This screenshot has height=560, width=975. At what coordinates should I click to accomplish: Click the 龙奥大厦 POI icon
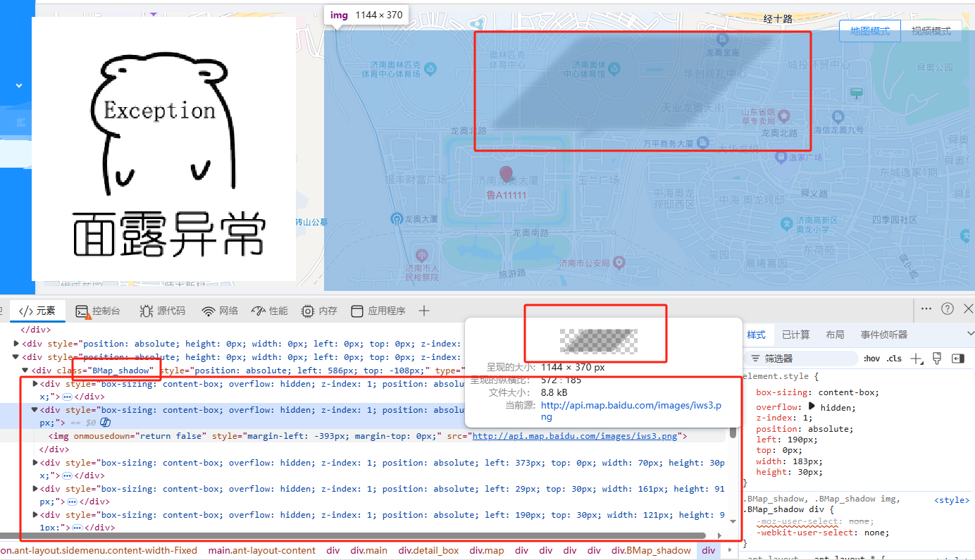(x=397, y=219)
